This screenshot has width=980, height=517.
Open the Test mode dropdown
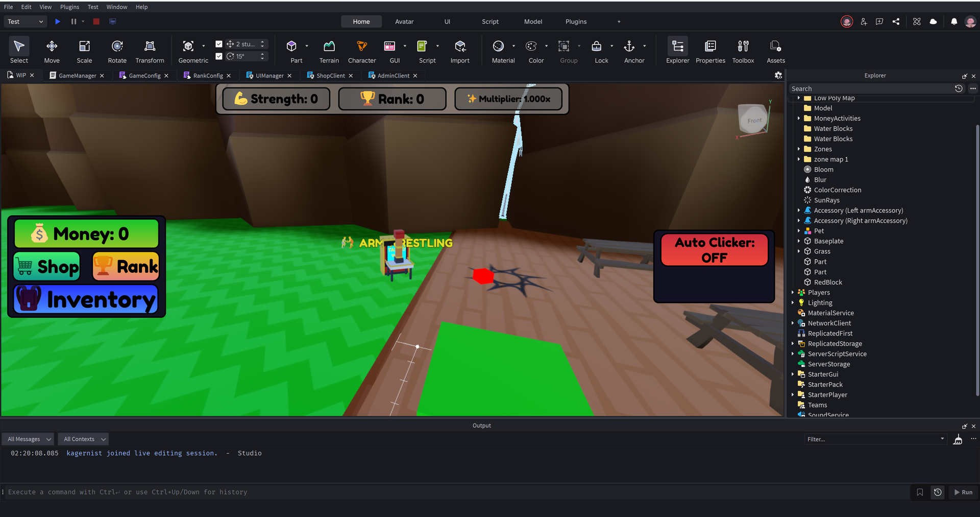click(x=26, y=21)
